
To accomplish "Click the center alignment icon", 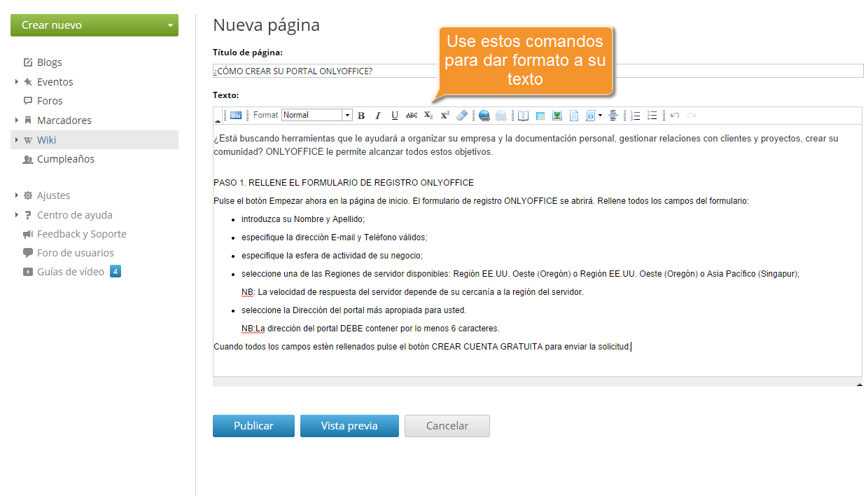I will pyautogui.click(x=613, y=115).
